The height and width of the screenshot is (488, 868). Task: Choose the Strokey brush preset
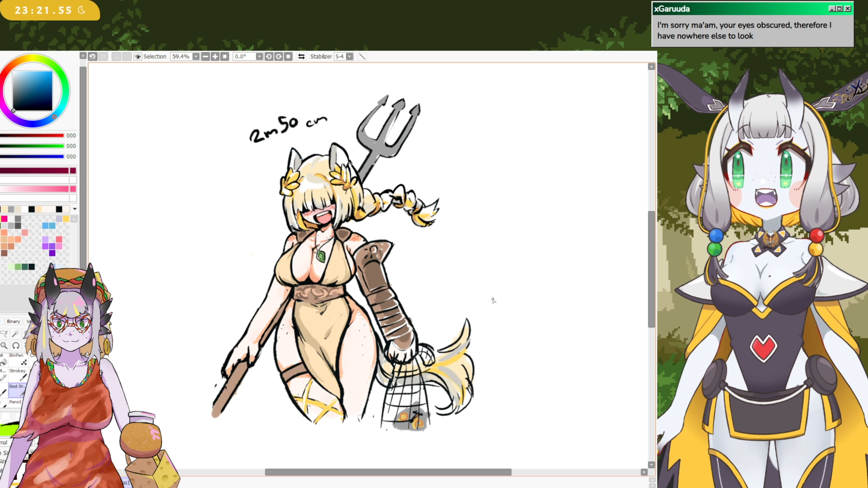18,374
